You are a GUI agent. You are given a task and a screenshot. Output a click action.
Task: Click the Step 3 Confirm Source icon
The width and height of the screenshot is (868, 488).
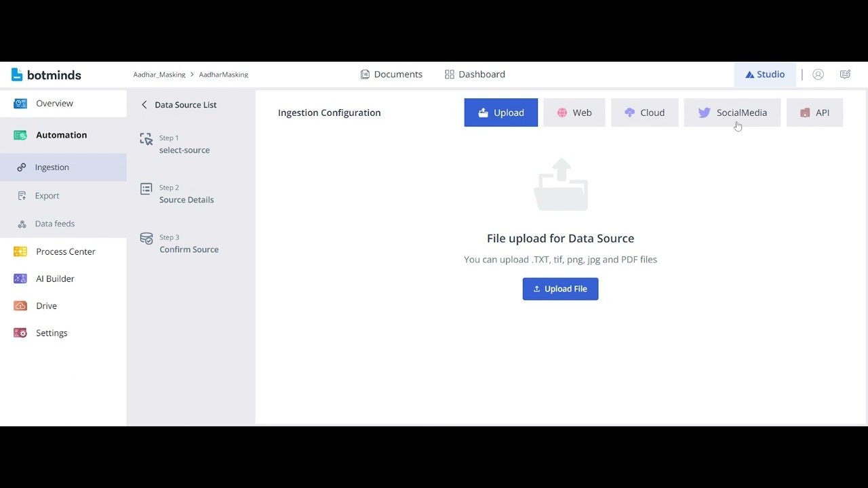[x=146, y=239]
